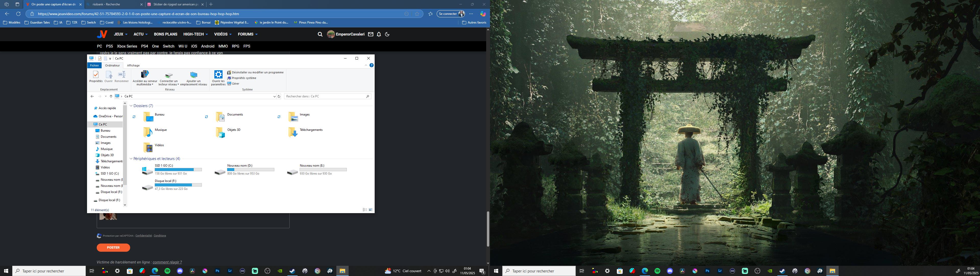The height and width of the screenshot is (276, 980).
Task: Collapse the Explorer ribbon with the chevron
Action: coord(366,65)
